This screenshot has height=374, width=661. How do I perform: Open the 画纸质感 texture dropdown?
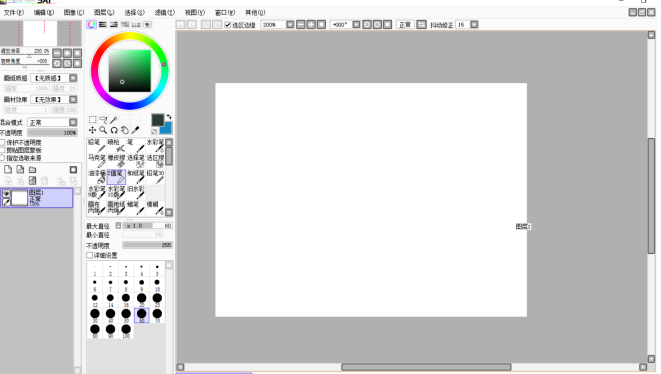(73, 78)
